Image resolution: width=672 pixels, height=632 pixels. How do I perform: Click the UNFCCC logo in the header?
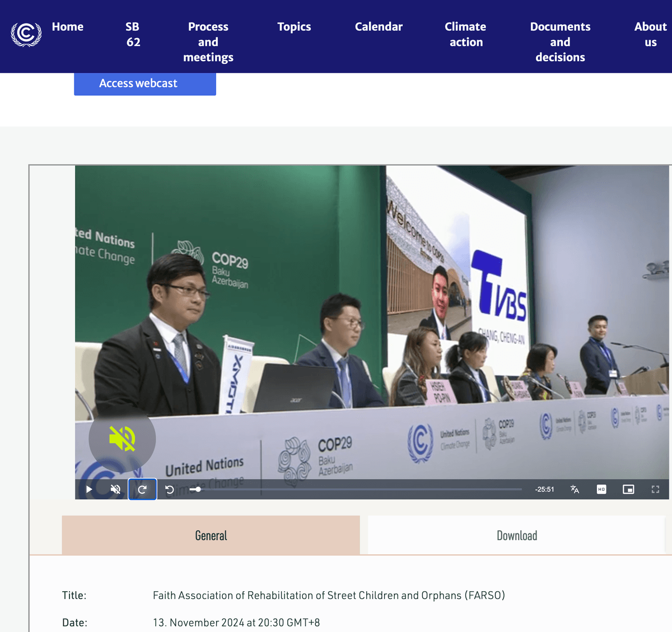click(x=26, y=34)
